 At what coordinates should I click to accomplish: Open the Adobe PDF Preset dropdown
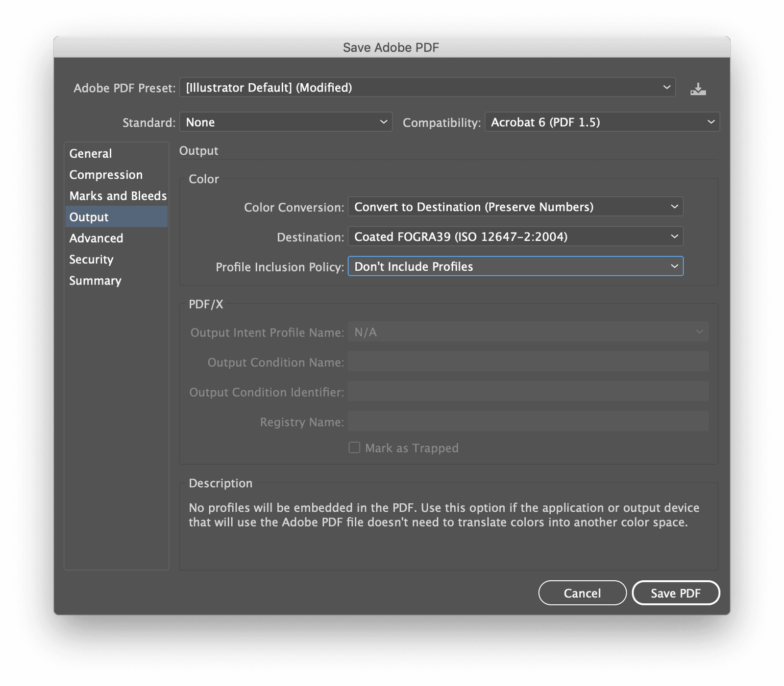pyautogui.click(x=427, y=88)
